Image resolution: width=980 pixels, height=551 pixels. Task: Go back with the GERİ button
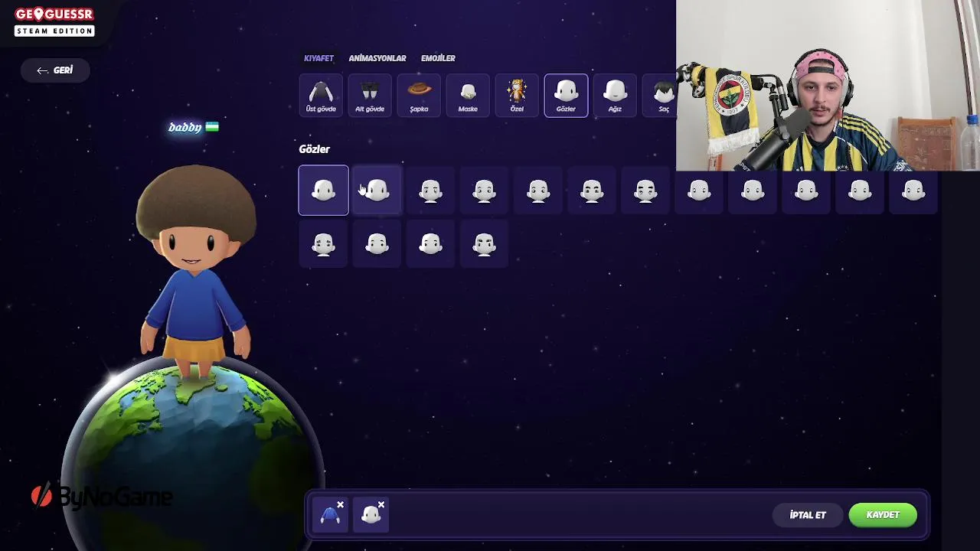click(x=54, y=70)
